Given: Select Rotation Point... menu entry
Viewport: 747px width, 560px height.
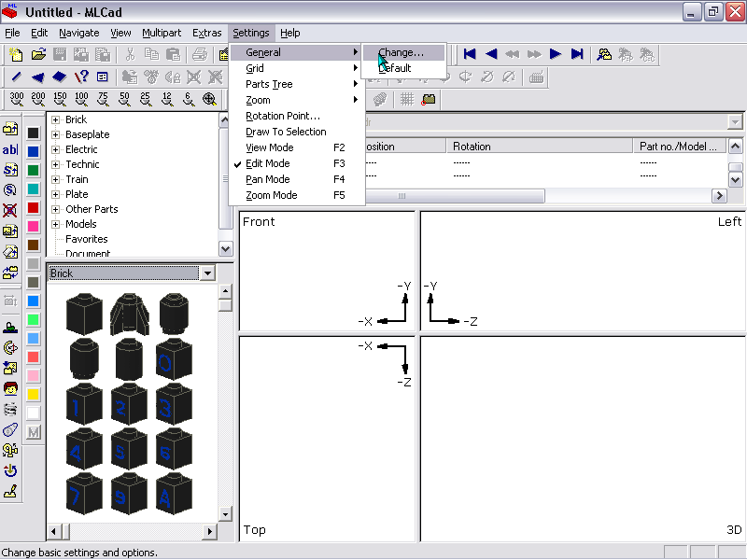Looking at the screenshot, I should (x=296, y=116).
